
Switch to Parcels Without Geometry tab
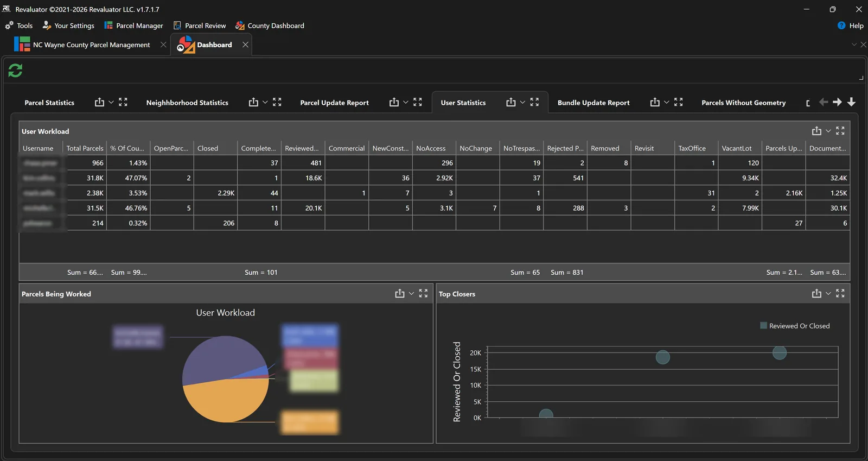click(743, 103)
